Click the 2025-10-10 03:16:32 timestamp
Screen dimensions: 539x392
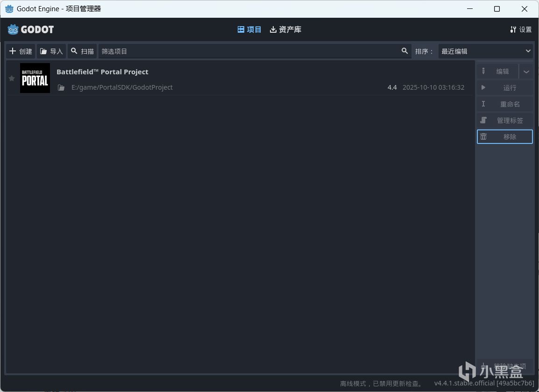(x=433, y=87)
